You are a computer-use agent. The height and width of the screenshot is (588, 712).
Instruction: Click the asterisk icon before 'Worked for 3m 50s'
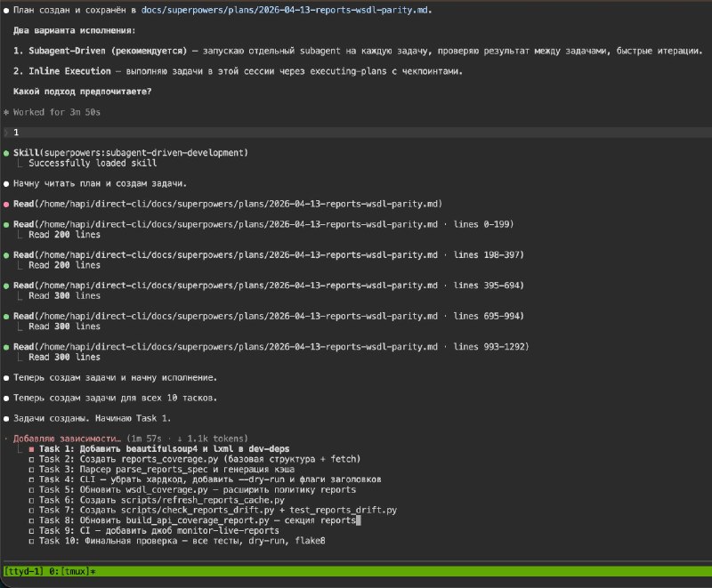6,112
